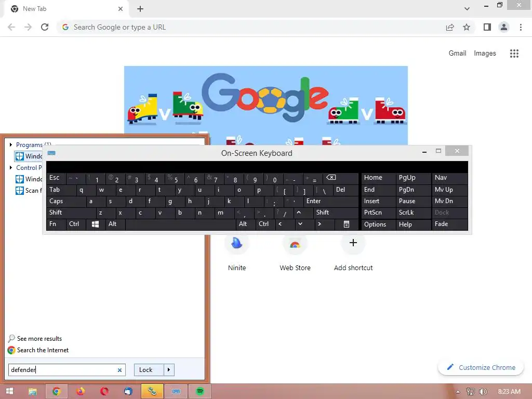Screen dimensions: 532x399
Task: Bookmark this tab with the star icon
Action: click(x=467, y=27)
